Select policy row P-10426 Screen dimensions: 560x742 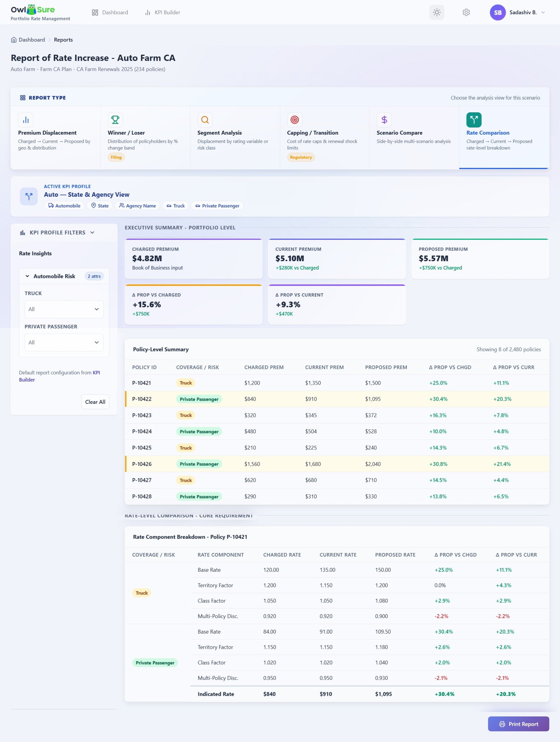click(337, 464)
